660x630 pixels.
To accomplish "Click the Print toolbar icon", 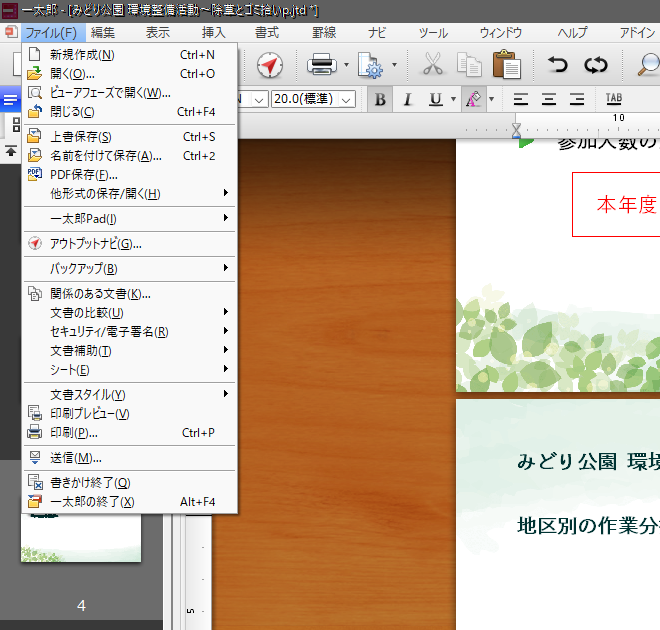I will [x=322, y=64].
